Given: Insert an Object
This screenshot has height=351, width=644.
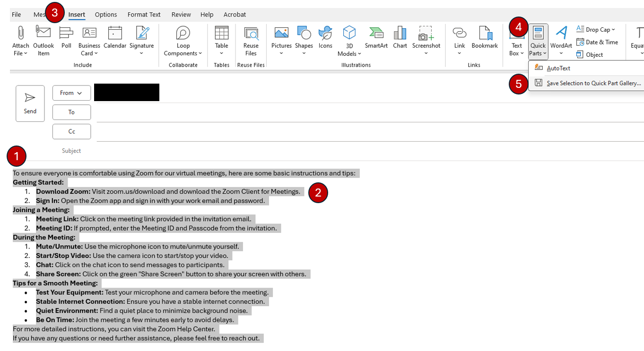Looking at the screenshot, I should [x=590, y=54].
